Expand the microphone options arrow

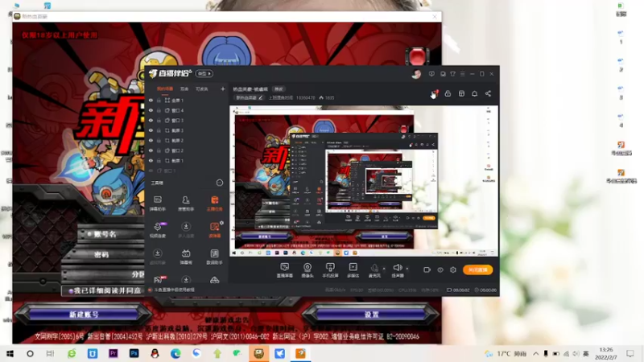(x=384, y=269)
